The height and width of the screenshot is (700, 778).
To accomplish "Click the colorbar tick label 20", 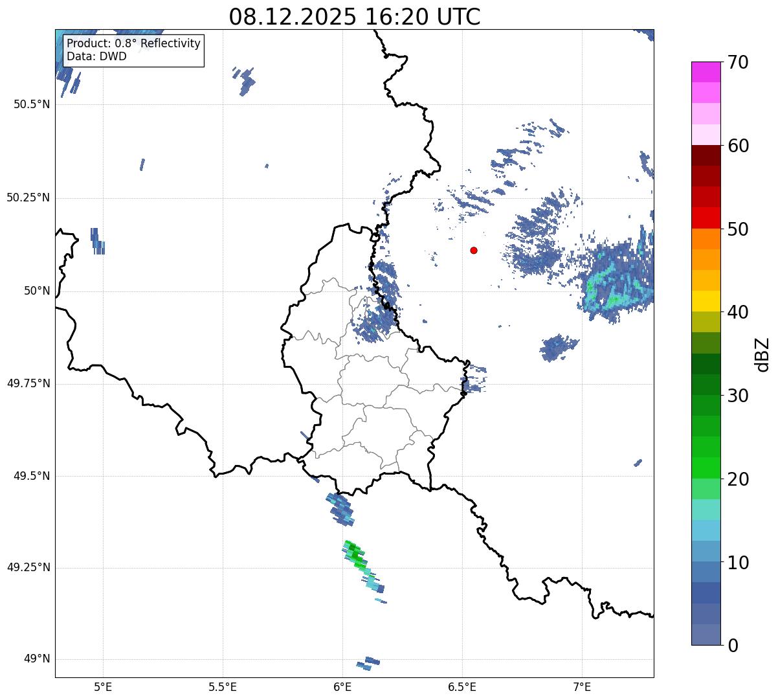I will coord(738,479).
